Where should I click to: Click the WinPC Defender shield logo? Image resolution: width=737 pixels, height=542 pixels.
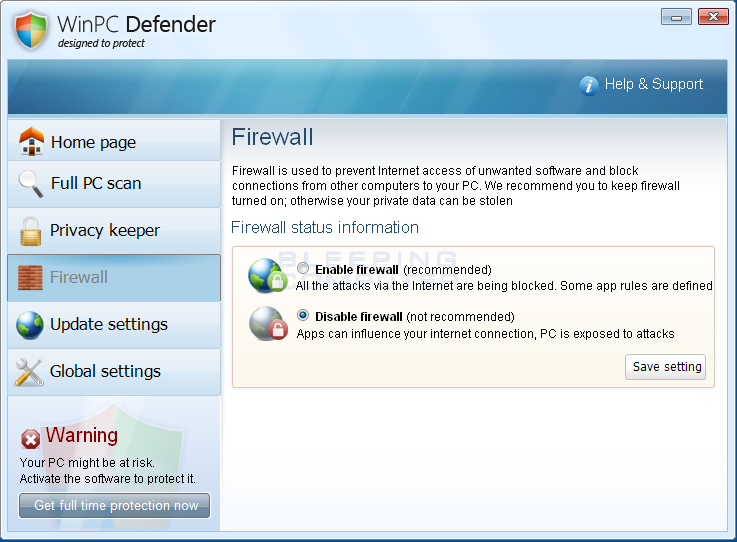click(x=31, y=31)
